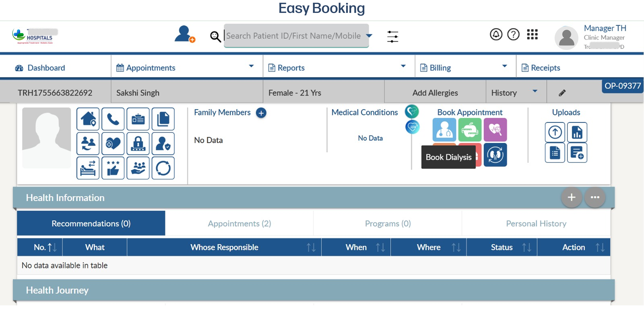The width and height of the screenshot is (644, 311).
Task: Switch to the Programs (0) tab
Action: 388,223
